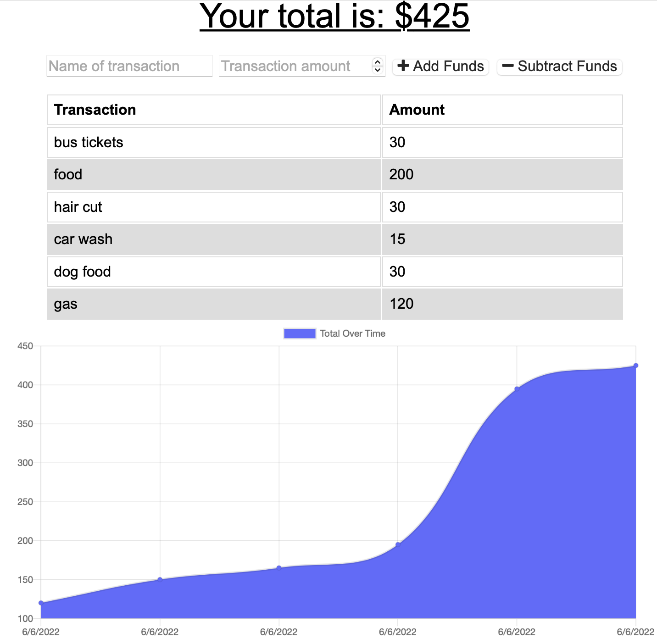657x644 pixels.
Task: Select the chart point near value 195
Action: click(x=397, y=544)
